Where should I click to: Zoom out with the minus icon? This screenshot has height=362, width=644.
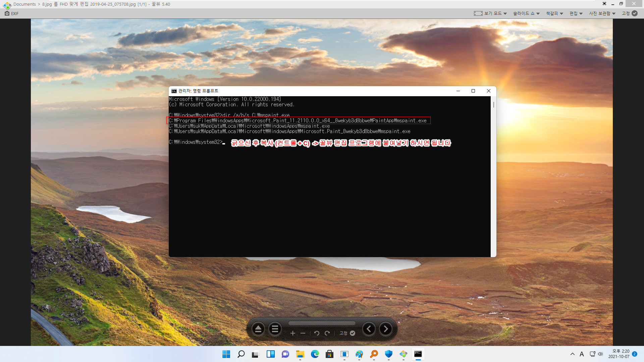click(303, 333)
